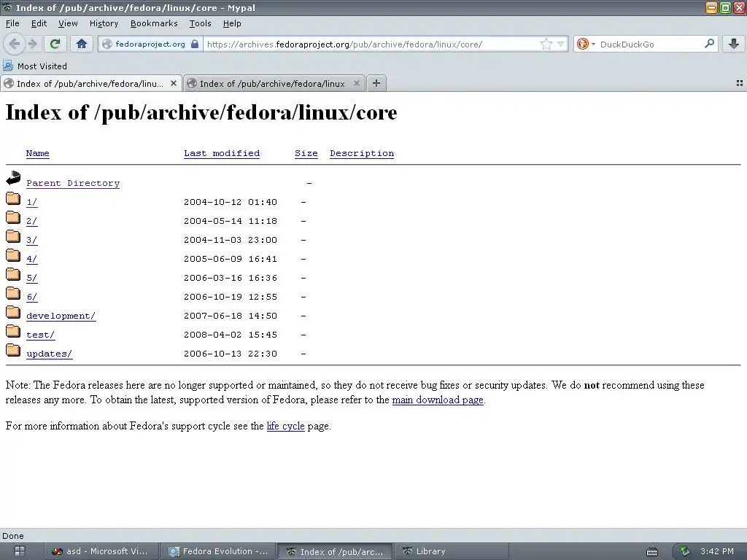This screenshot has height=560, width=747.
Task: Open the 1/ directory link
Action: tap(31, 203)
